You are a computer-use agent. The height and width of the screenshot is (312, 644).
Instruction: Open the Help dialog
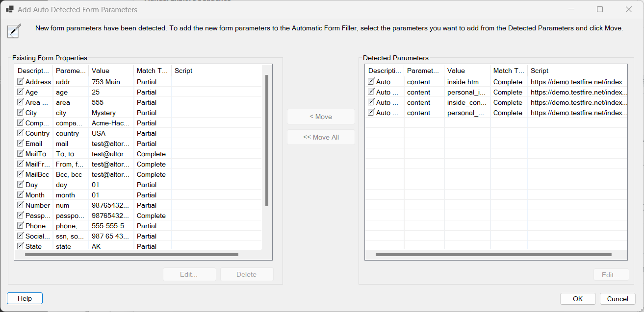pos(25,298)
